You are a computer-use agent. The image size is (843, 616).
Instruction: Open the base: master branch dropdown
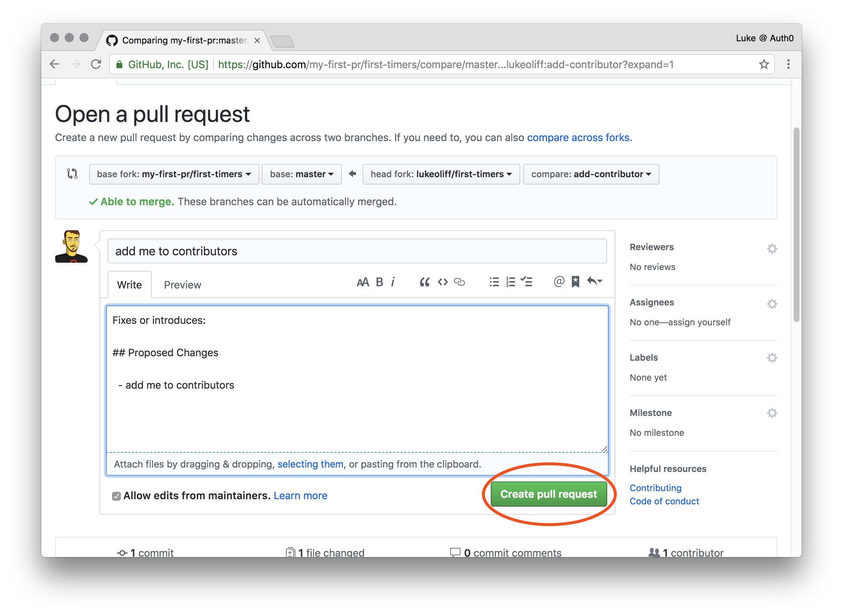coord(301,175)
